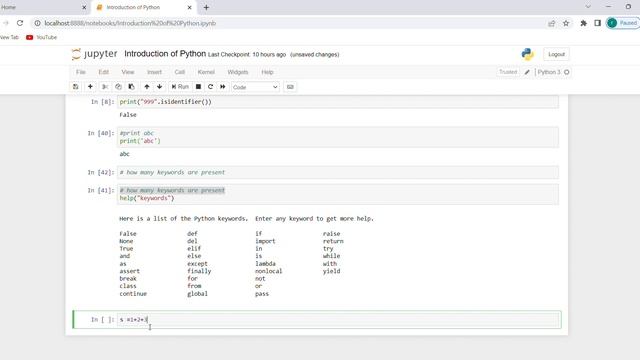Rename the notebook title Introduction of Python
The image size is (640, 360).
click(x=165, y=54)
